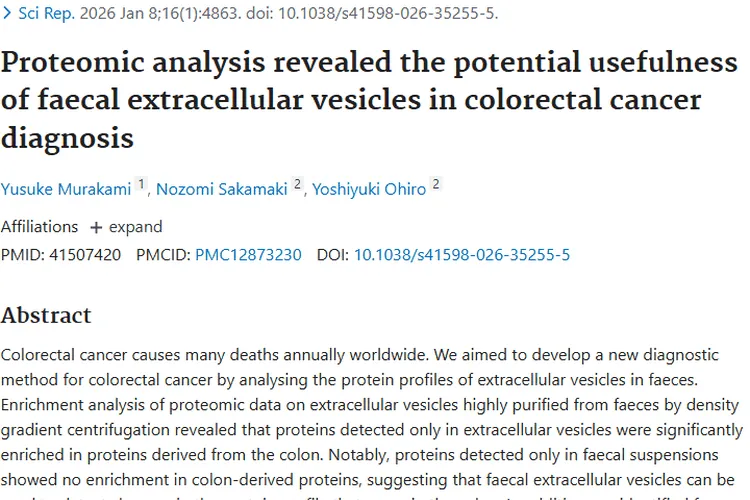Click affiliation superscript 1 after Murakami
This screenshot has height=500, width=750.
[141, 184]
